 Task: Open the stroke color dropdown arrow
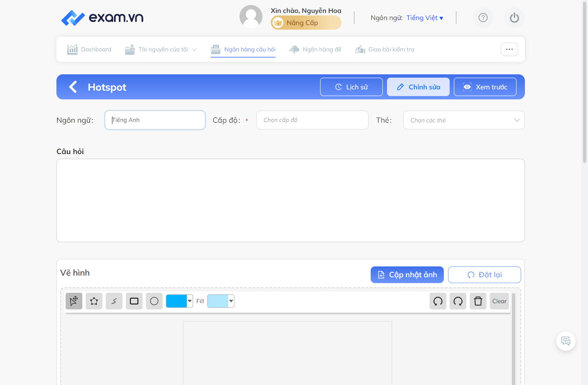click(x=190, y=301)
